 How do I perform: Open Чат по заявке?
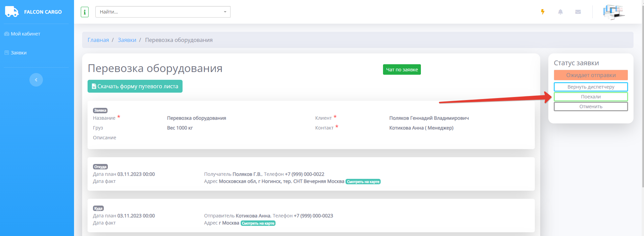click(x=402, y=70)
